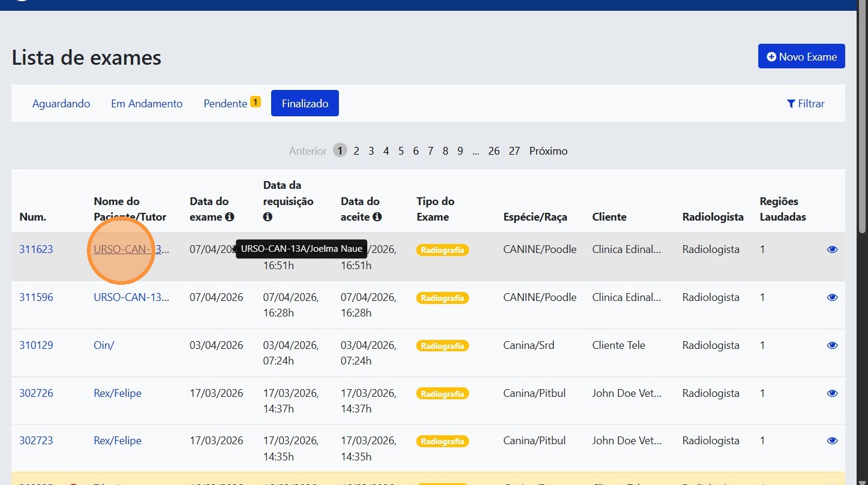Click the eye icon for exam 302723
The image size is (868, 485).
click(x=832, y=441)
